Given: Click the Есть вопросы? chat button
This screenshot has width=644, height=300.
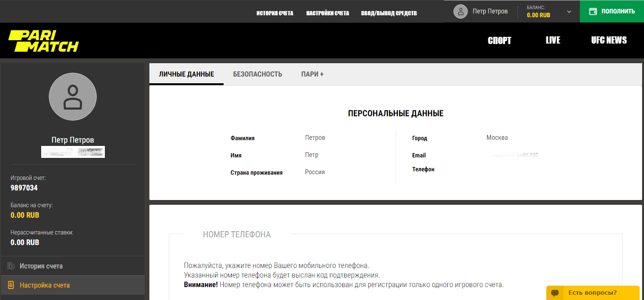Looking at the screenshot, I should (x=593, y=292).
